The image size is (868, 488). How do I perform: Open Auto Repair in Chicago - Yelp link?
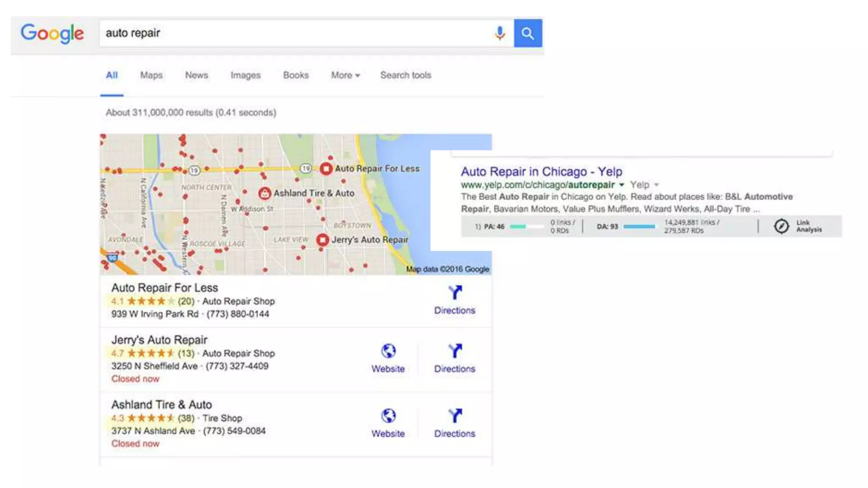click(x=541, y=172)
